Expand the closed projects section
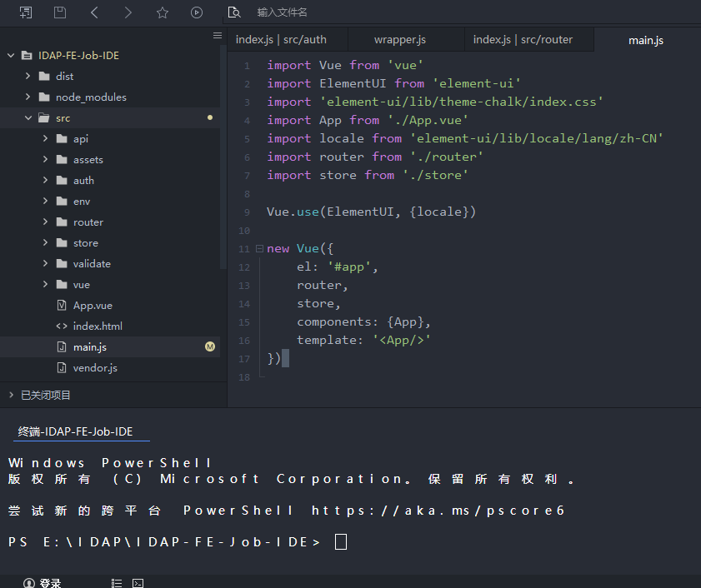 pyautogui.click(x=12, y=395)
